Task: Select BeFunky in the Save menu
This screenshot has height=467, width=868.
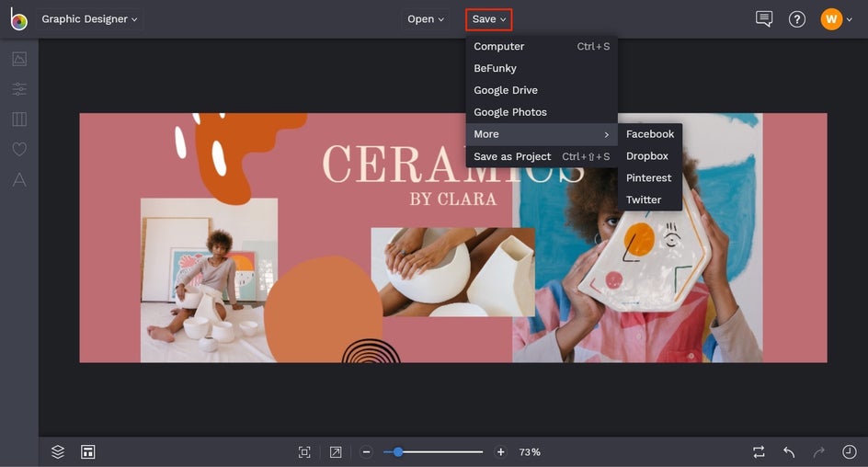Action: point(542,68)
